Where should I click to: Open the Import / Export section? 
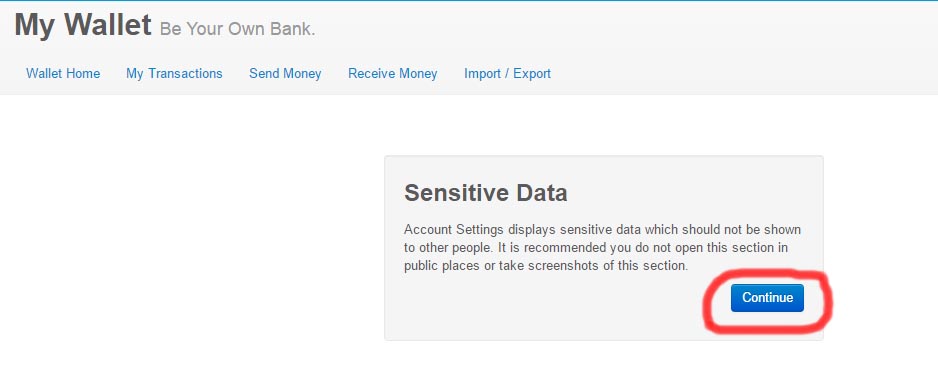tap(507, 74)
